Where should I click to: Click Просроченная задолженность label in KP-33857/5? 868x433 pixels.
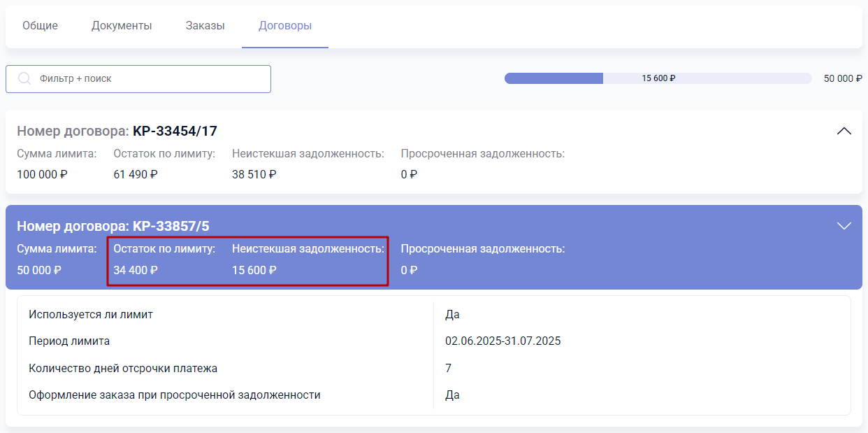tap(483, 248)
